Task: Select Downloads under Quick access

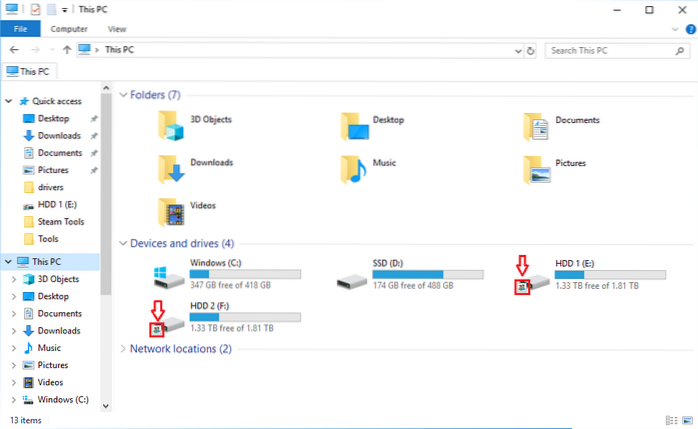Action: point(59,135)
